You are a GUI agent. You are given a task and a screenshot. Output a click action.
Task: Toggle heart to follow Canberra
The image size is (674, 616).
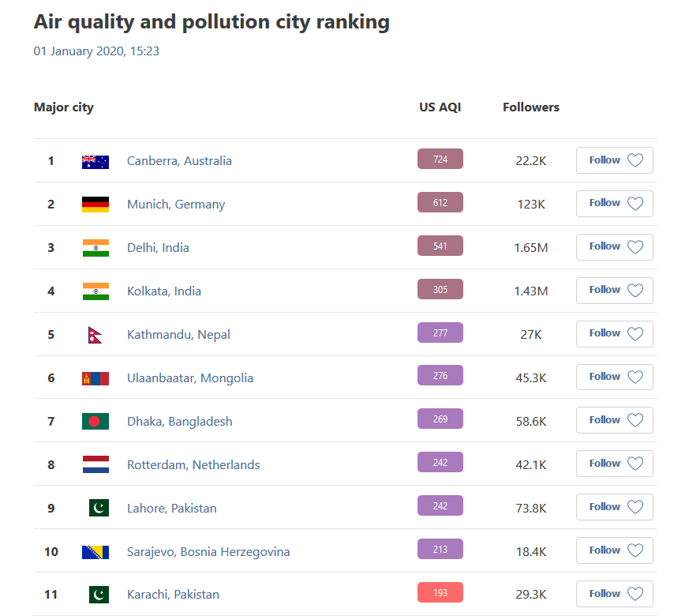point(635,160)
